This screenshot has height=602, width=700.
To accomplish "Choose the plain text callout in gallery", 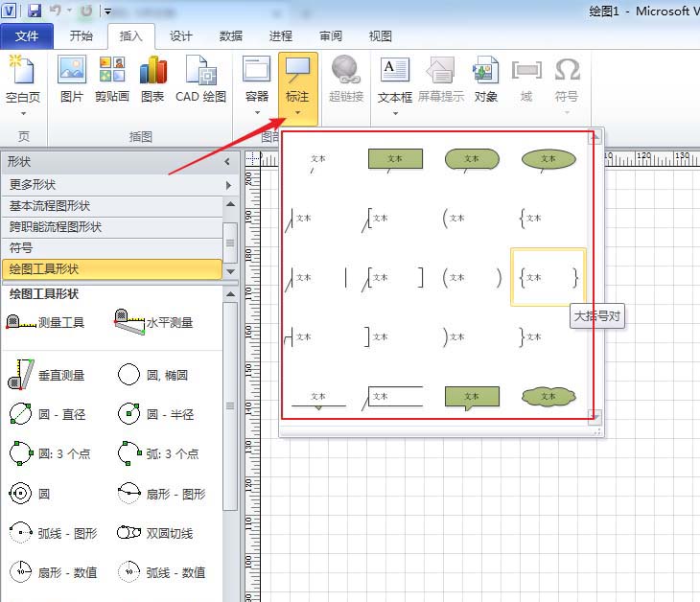I will coord(317,161).
